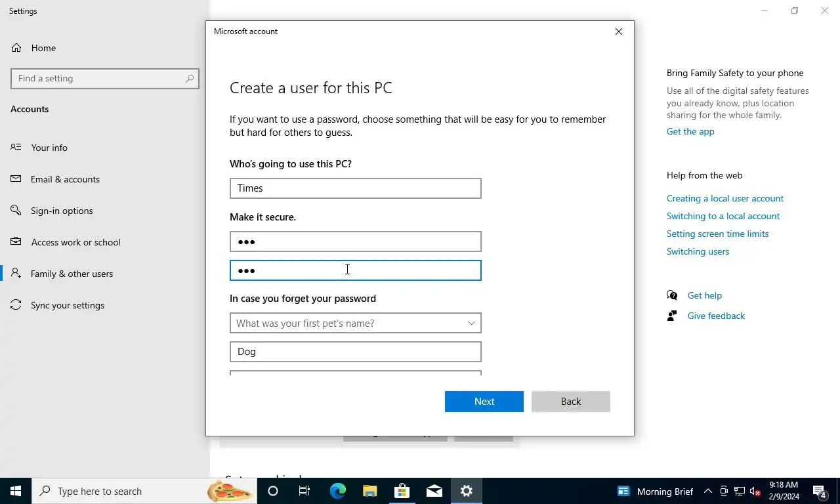
Task: Select Family & other users
Action: [x=72, y=274]
